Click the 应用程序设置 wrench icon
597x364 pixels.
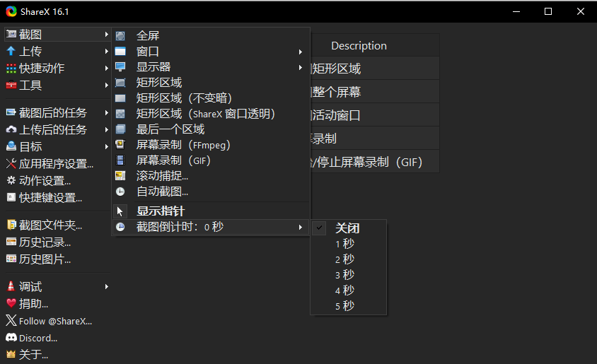11,163
